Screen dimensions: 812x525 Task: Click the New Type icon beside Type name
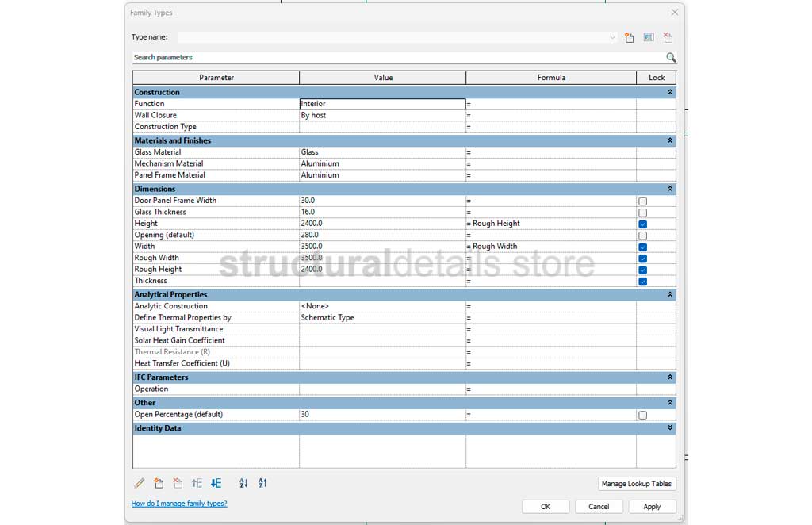tap(630, 37)
